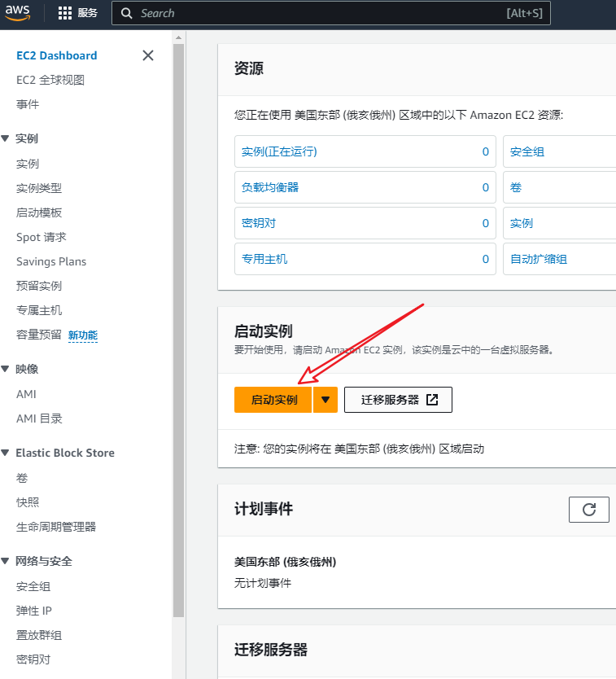Click the external link icon on 迁移服务器
The height and width of the screenshot is (679, 616).
pos(432,400)
